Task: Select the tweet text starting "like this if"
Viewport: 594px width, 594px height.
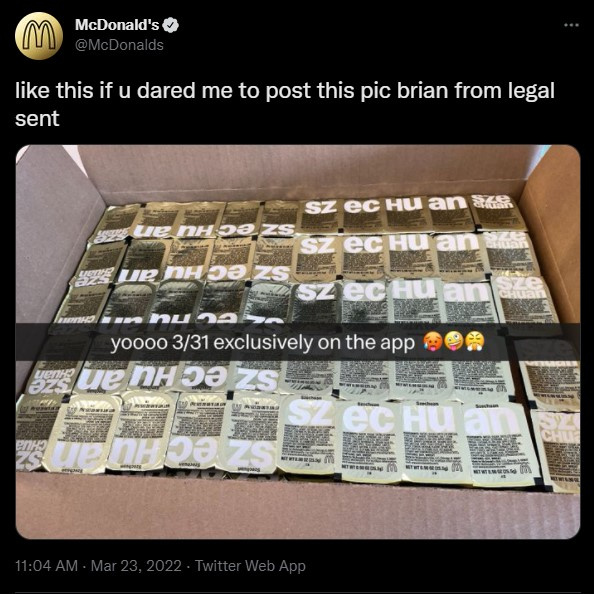Action: 285,104
